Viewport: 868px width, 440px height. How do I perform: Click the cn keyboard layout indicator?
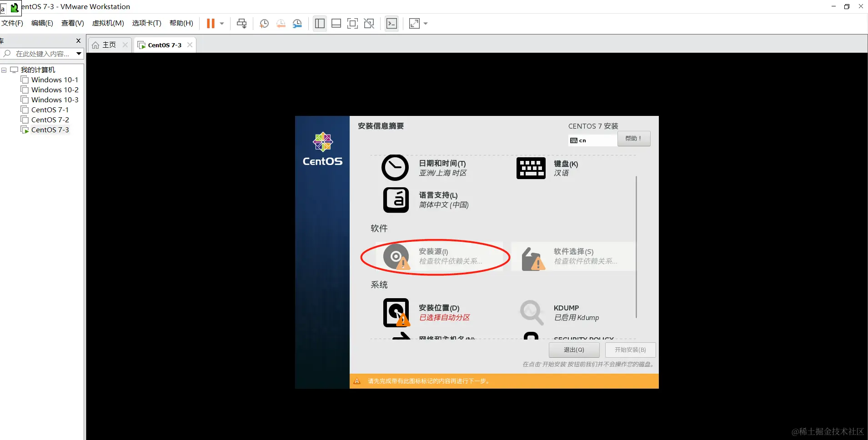coord(593,140)
